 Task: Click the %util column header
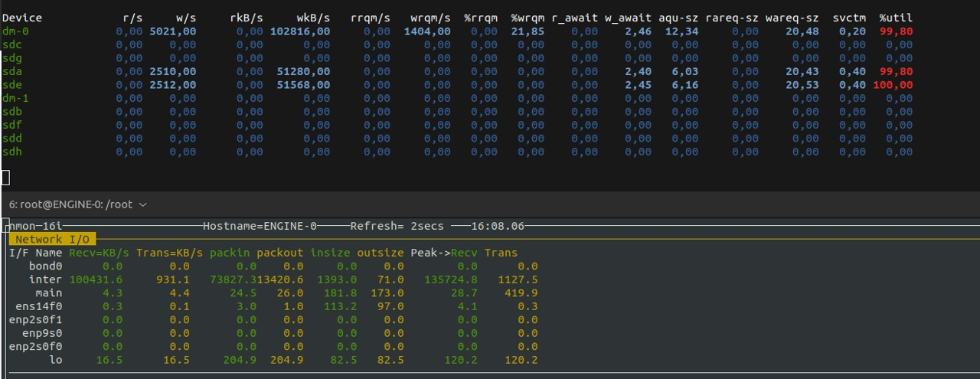pos(896,18)
